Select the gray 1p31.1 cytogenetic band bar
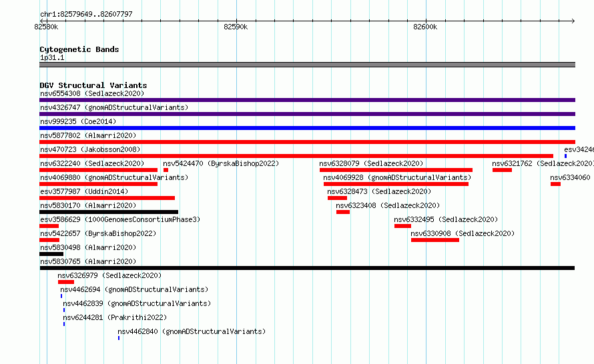 [307, 65]
